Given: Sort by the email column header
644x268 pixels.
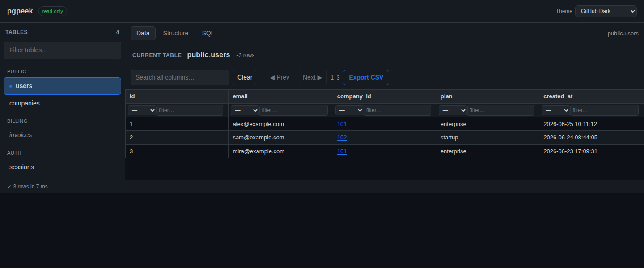Looking at the screenshot, I should tap(280, 96).
